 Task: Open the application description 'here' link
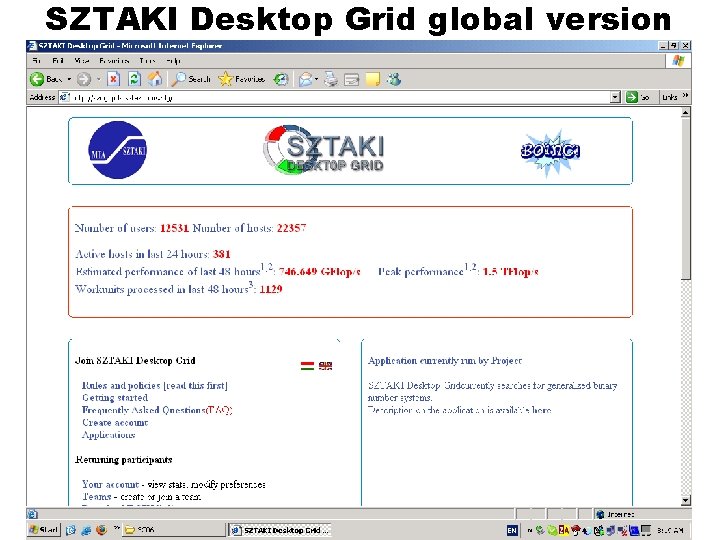tap(542, 410)
